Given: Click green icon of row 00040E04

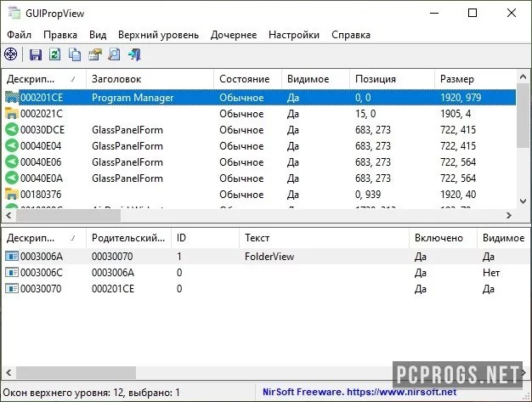Looking at the screenshot, I should [12, 146].
